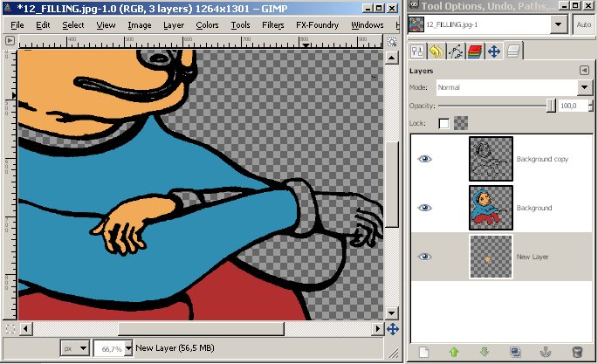Enable lock pixels checkbox

click(444, 123)
